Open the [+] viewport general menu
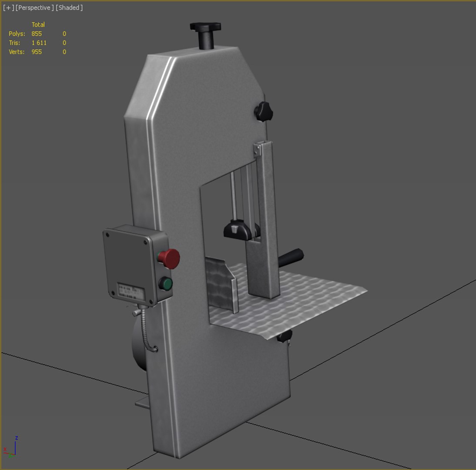 click(x=9, y=7)
